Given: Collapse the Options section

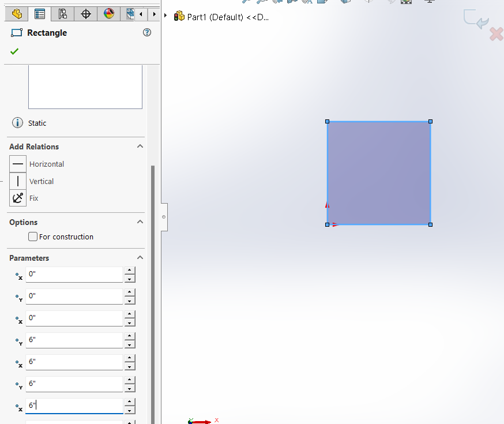Looking at the screenshot, I should (x=140, y=222).
